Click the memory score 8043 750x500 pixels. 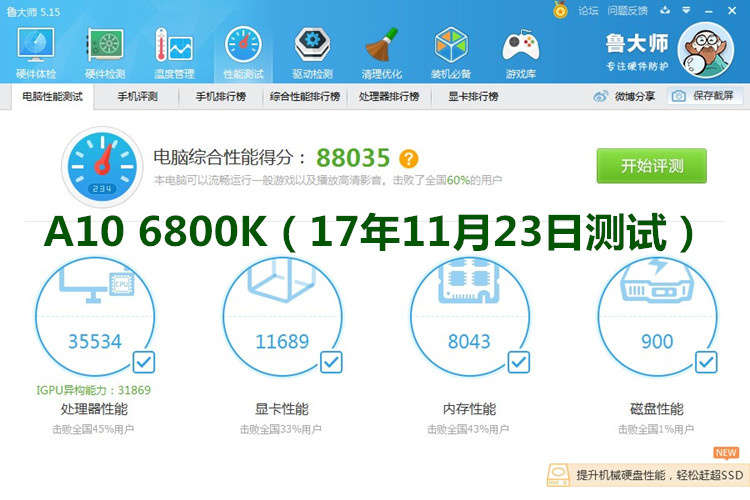pyautogui.click(x=469, y=342)
